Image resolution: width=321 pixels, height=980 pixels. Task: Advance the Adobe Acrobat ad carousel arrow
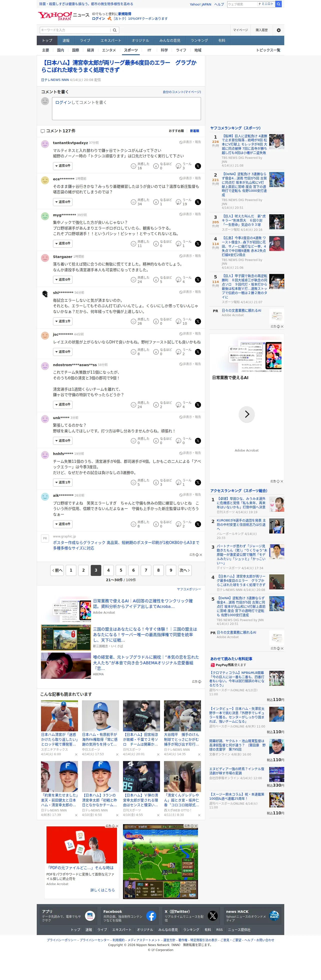tap(247, 414)
